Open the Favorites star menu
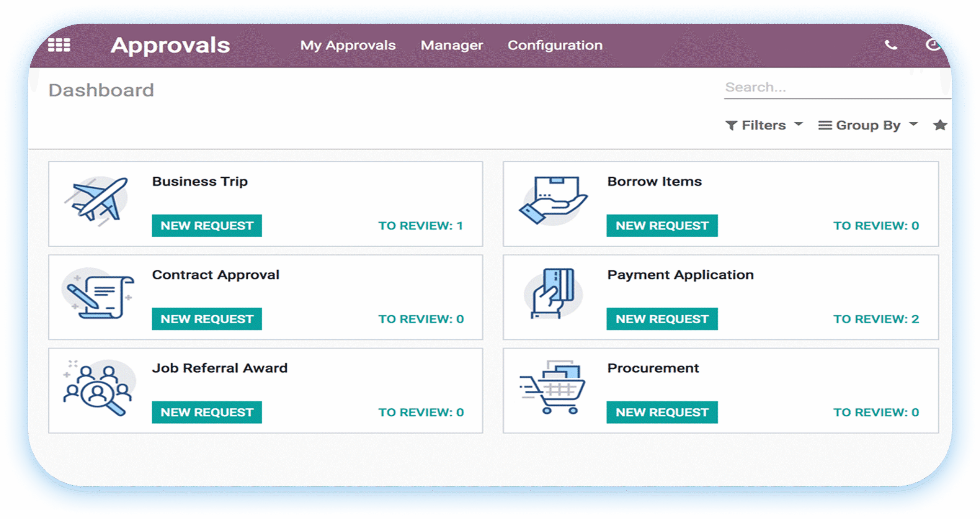This screenshot has height=519, width=980. [x=940, y=125]
